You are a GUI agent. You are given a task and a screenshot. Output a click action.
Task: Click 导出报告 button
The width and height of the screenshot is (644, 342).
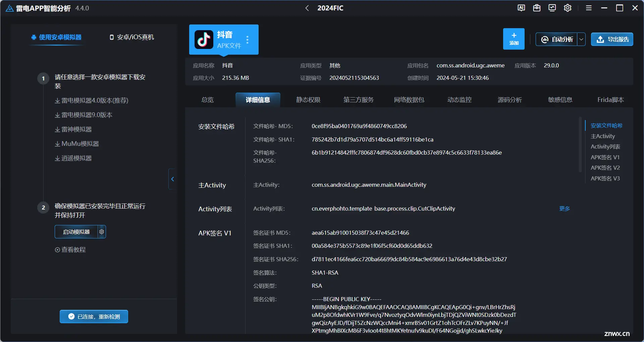tap(612, 40)
